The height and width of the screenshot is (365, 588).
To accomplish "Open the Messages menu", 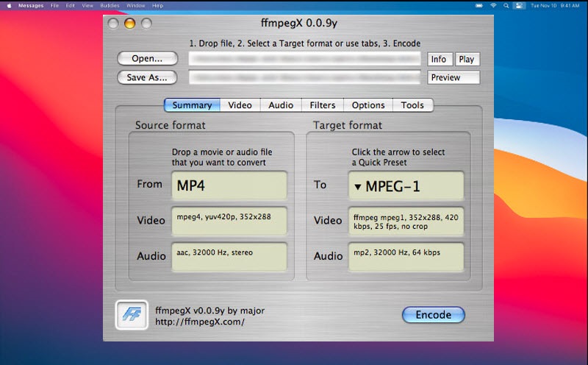I will pyautogui.click(x=31, y=6).
